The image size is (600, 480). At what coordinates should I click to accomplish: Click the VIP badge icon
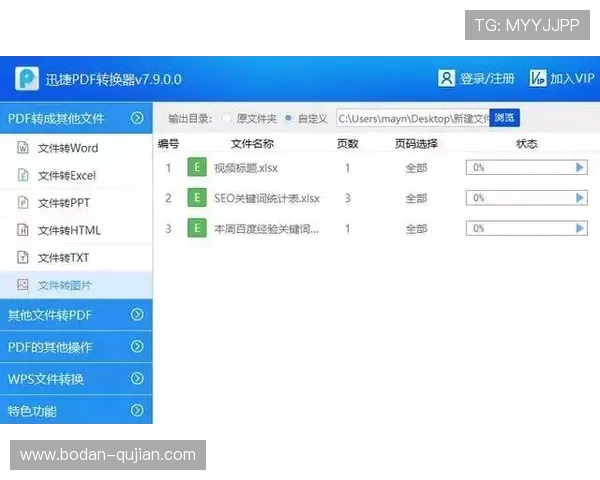click(x=538, y=78)
